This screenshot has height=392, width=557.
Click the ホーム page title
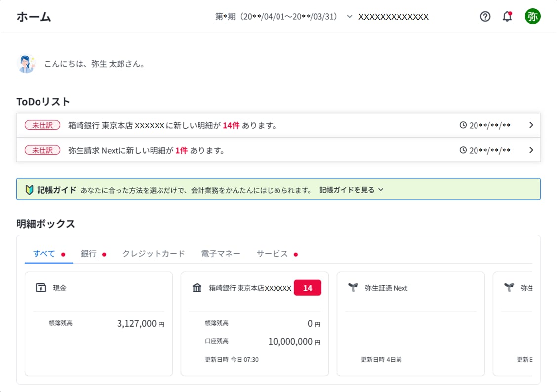(34, 17)
